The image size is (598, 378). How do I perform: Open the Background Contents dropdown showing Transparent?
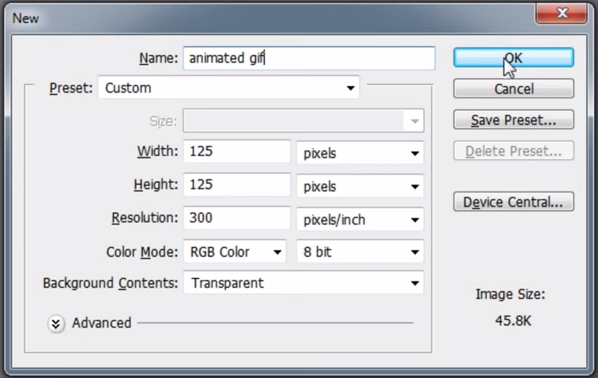[x=304, y=283]
